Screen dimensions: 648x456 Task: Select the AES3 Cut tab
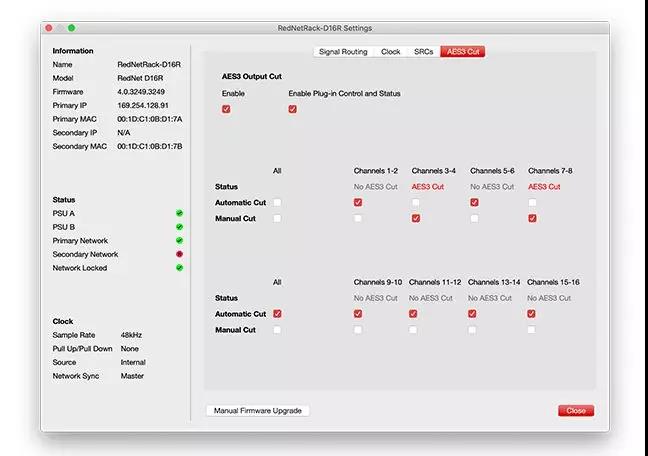[463, 52]
